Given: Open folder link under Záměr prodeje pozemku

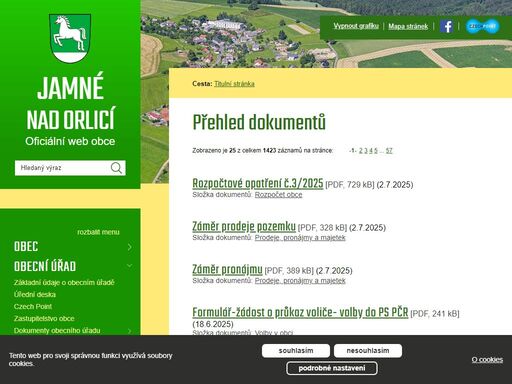Looking at the screenshot, I should point(300,238).
